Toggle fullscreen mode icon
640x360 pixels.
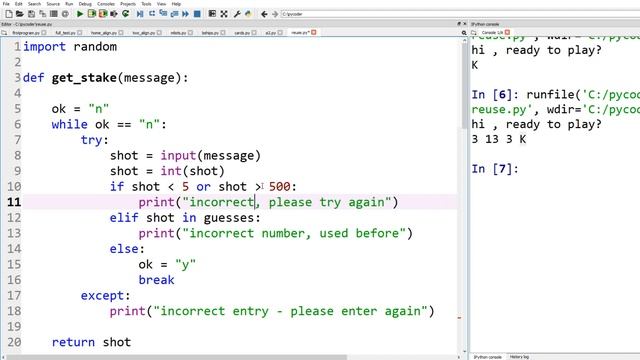click(x=224, y=14)
